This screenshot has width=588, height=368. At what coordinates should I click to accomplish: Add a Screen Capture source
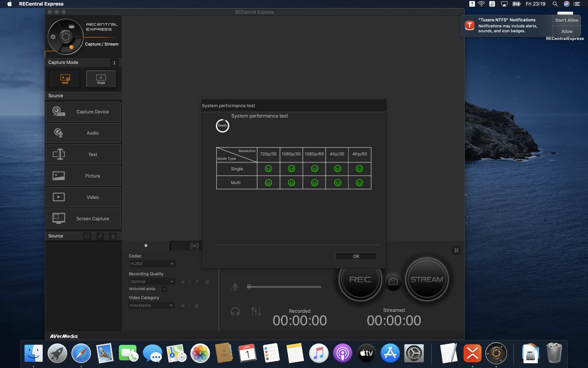83,218
